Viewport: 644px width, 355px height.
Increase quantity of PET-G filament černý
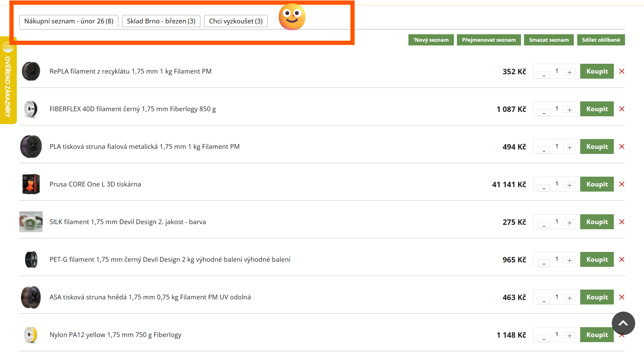[569, 260]
